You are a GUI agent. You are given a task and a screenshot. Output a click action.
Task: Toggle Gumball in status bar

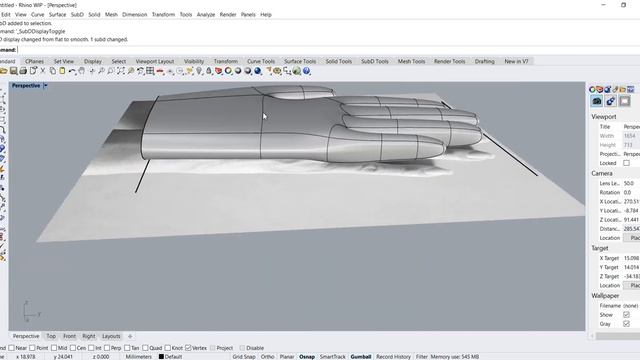[x=361, y=357]
